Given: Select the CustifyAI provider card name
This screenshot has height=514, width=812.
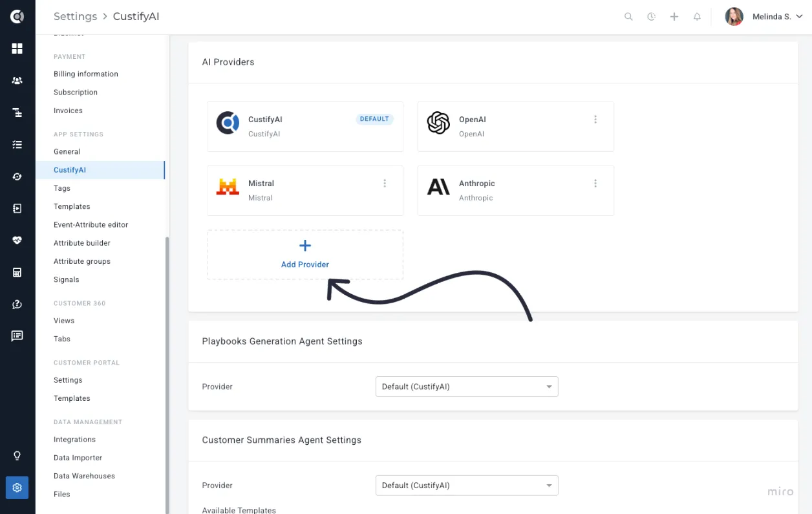Looking at the screenshot, I should (x=265, y=120).
